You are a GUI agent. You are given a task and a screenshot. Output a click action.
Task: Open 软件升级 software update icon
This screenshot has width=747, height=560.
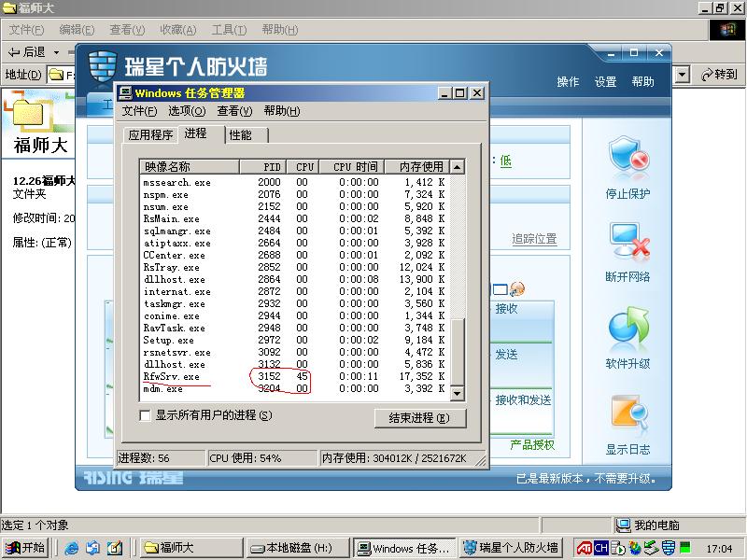tap(627, 329)
